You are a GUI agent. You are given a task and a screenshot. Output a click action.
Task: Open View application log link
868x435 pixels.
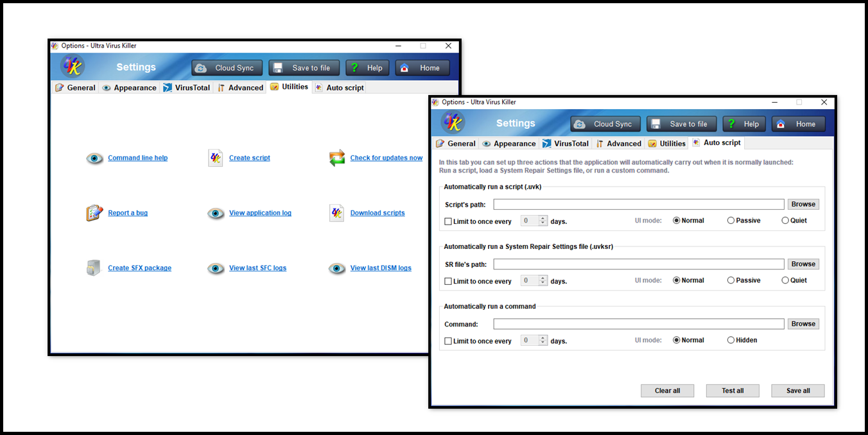(x=260, y=213)
